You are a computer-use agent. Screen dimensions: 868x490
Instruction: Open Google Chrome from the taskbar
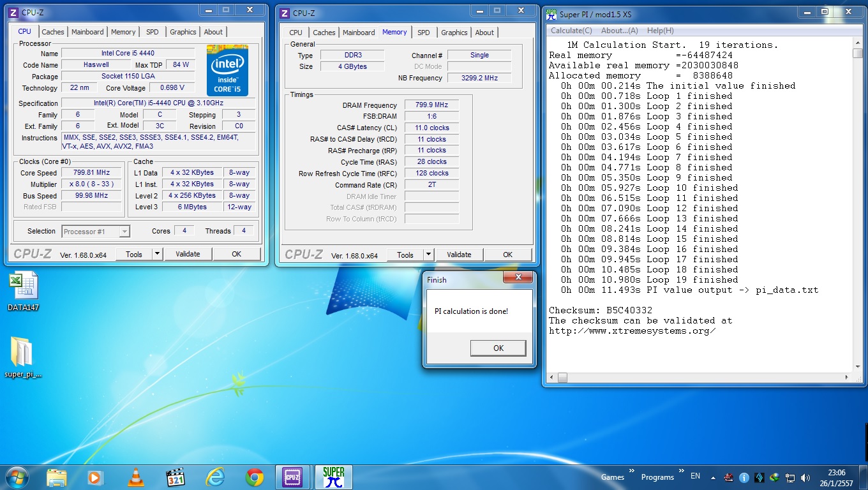(x=255, y=477)
